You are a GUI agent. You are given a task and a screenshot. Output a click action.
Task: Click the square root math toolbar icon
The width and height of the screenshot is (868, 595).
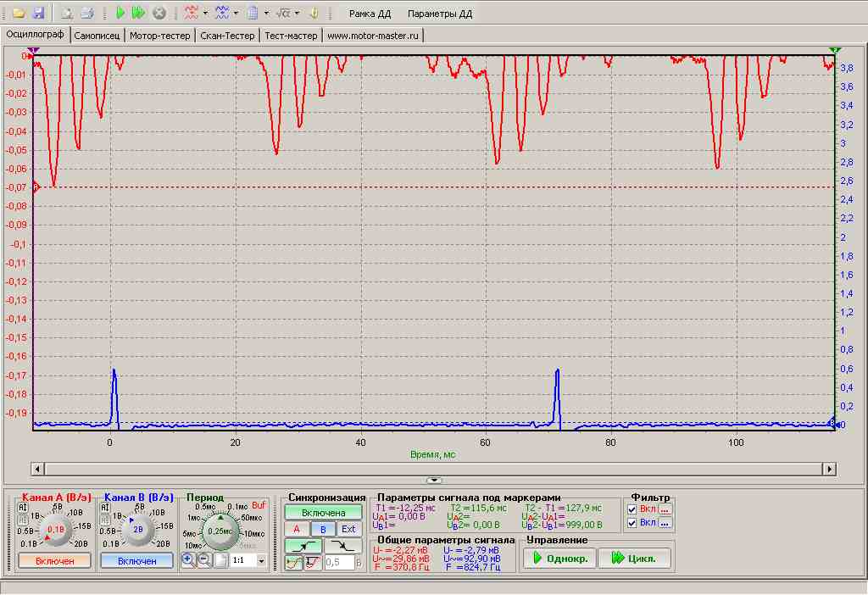[283, 14]
